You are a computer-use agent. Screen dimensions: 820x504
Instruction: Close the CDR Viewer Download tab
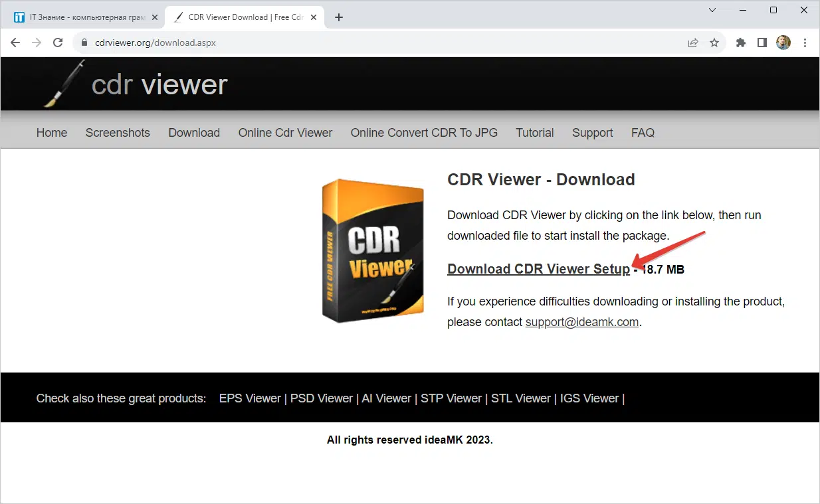pyautogui.click(x=314, y=17)
